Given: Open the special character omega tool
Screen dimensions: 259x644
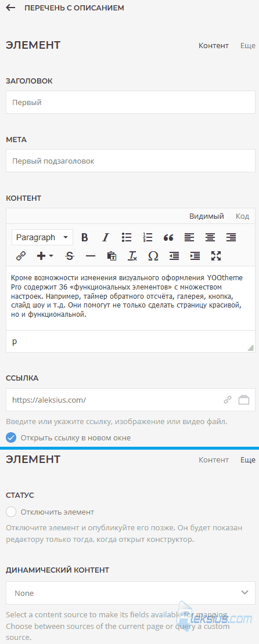Looking at the screenshot, I should (x=153, y=256).
